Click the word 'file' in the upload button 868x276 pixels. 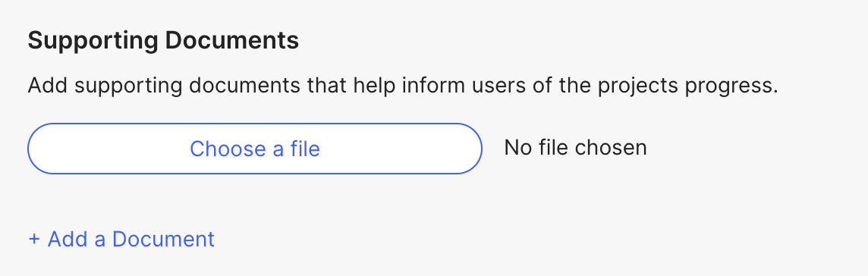[304, 149]
